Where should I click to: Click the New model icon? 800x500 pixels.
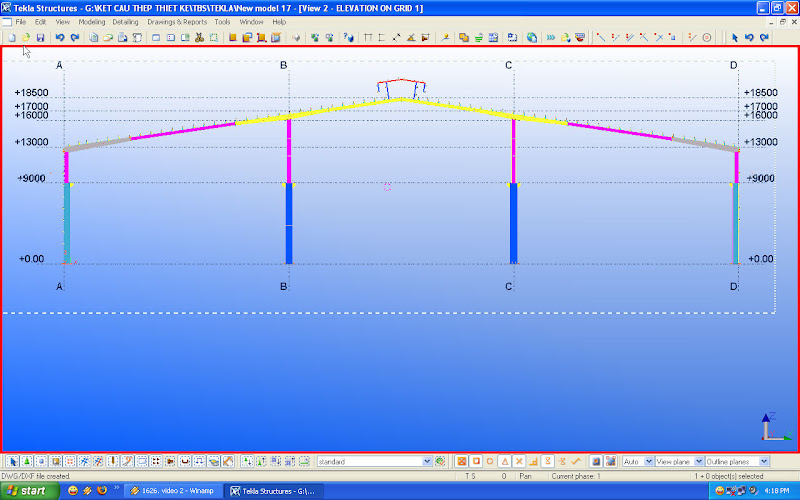point(11,37)
